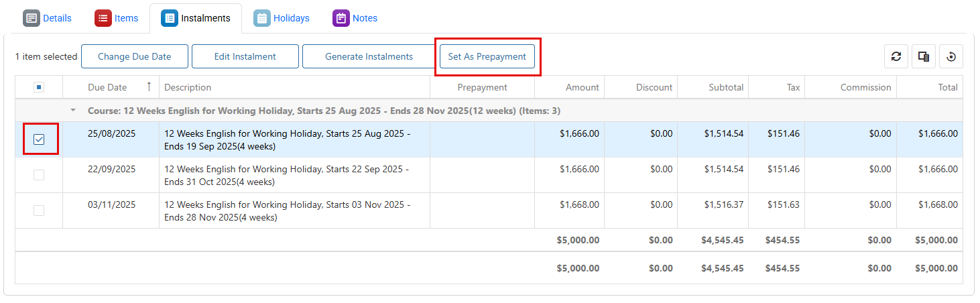This screenshot has width=980, height=303.
Task: Click the Details tab icon
Action: pos(32,18)
